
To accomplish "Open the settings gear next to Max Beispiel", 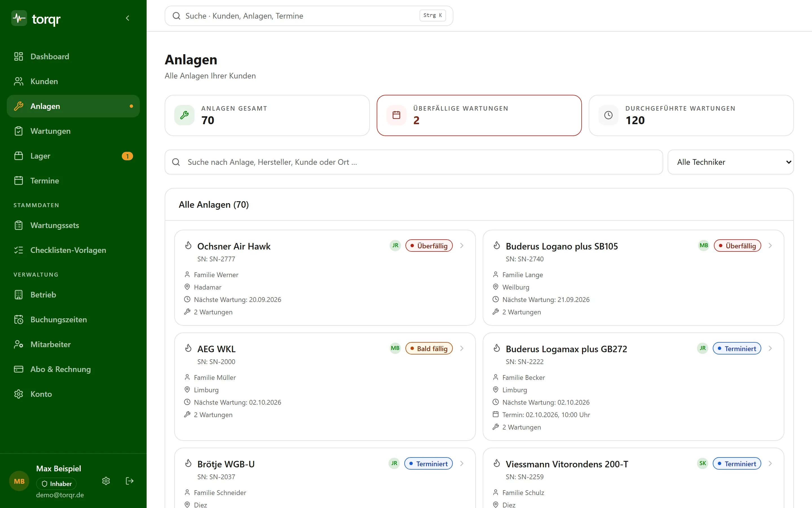I will point(106,481).
